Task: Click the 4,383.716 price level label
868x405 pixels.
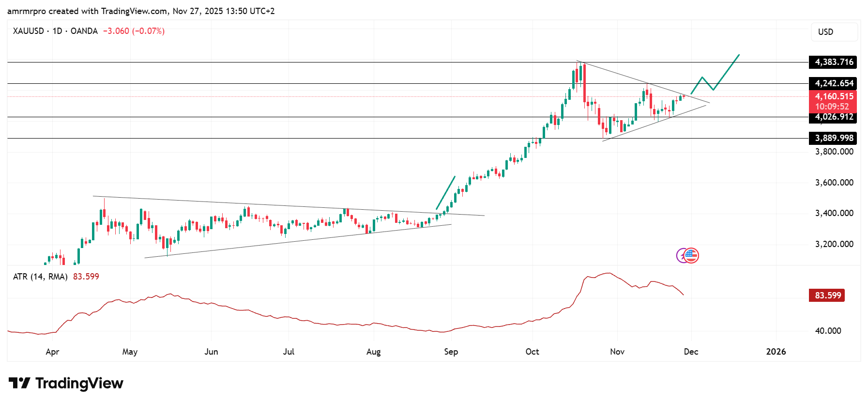Action: 833,62
